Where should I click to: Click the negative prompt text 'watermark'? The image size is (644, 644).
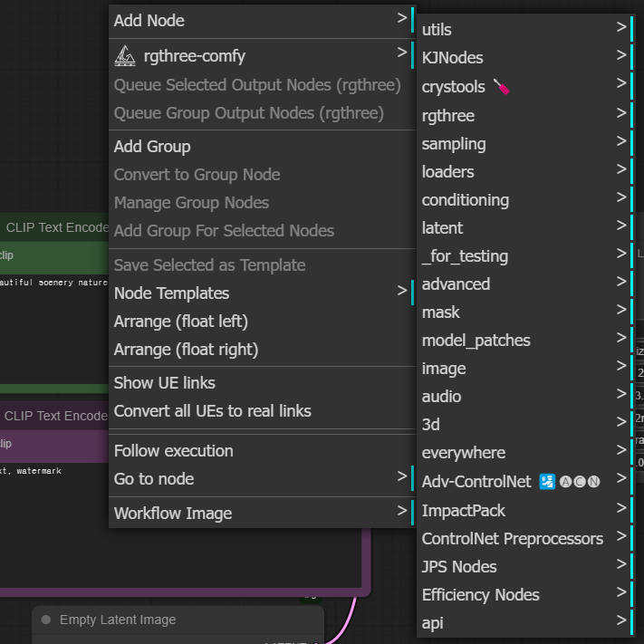click(39, 471)
